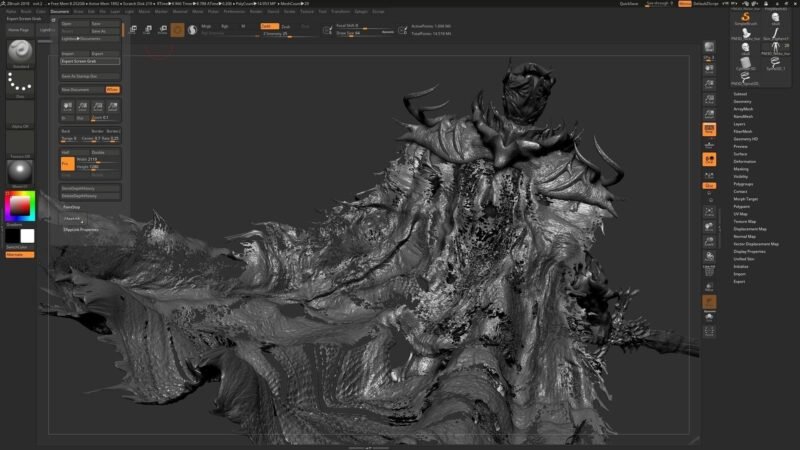Expand the Masking sub-palette
800x450 pixels.
pyautogui.click(x=741, y=169)
